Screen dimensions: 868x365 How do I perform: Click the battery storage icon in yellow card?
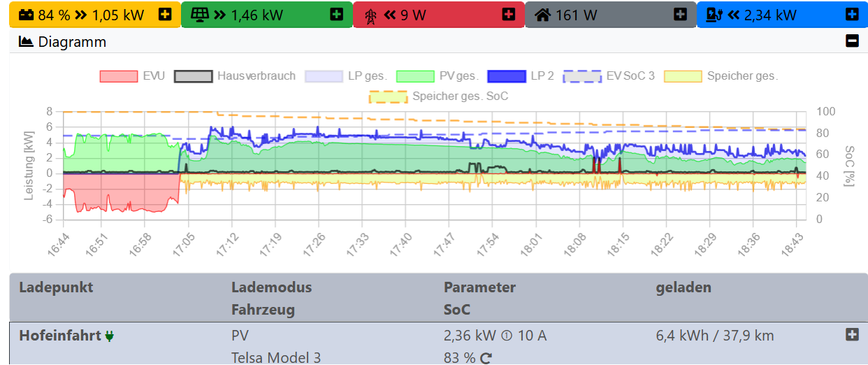[26, 15]
